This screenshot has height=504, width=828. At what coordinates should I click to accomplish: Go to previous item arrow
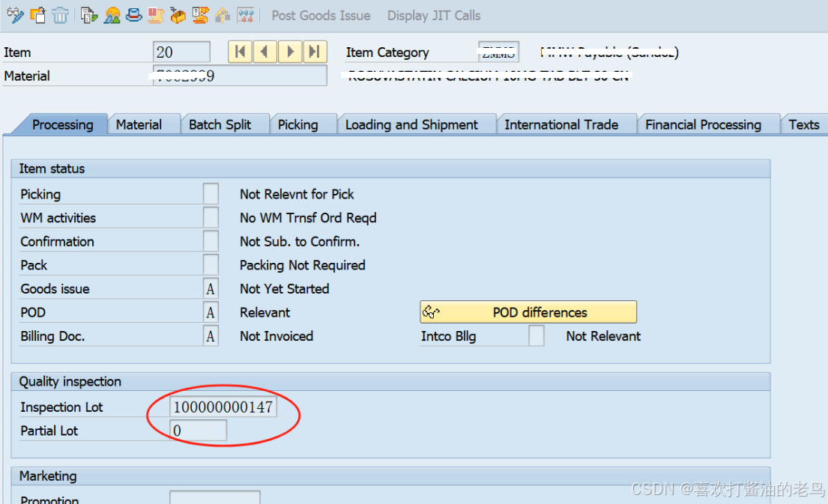[265, 52]
